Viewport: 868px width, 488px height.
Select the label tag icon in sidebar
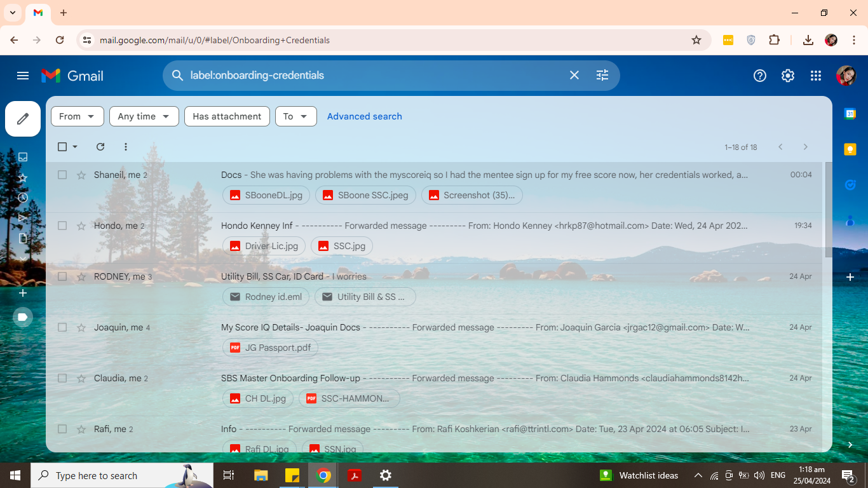pos(23,316)
